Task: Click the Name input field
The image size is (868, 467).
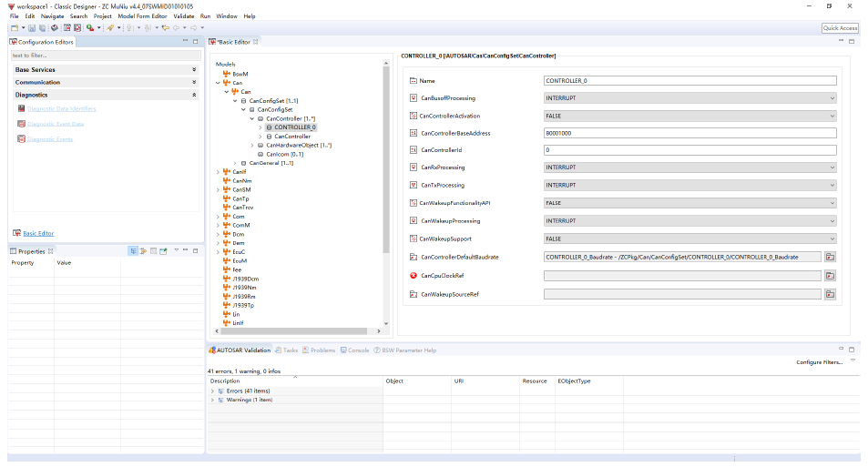Action: click(x=689, y=81)
